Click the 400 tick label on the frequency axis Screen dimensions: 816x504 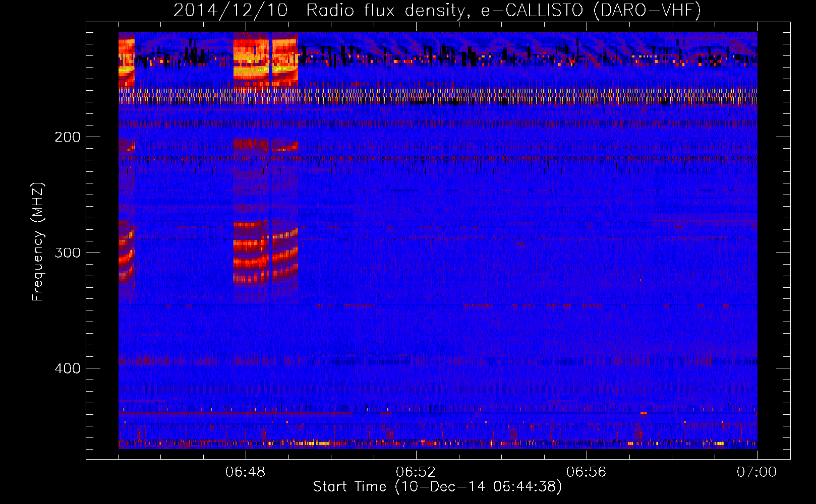coord(68,368)
